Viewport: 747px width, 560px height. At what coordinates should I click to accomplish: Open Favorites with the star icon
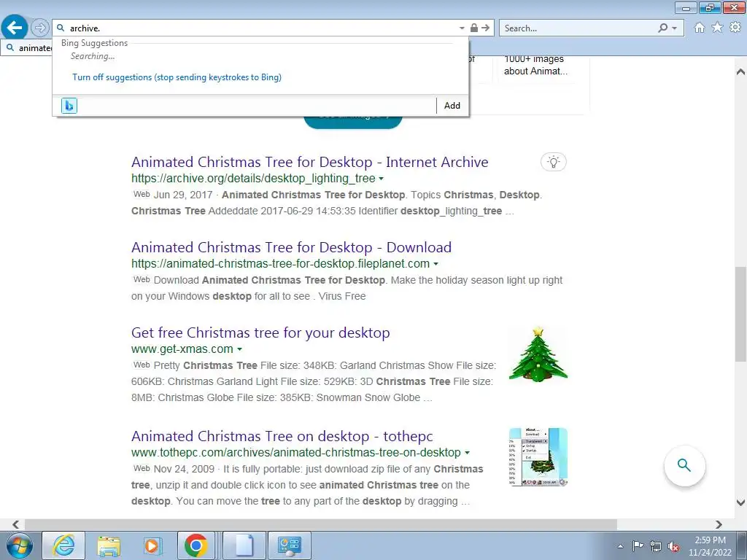(717, 28)
